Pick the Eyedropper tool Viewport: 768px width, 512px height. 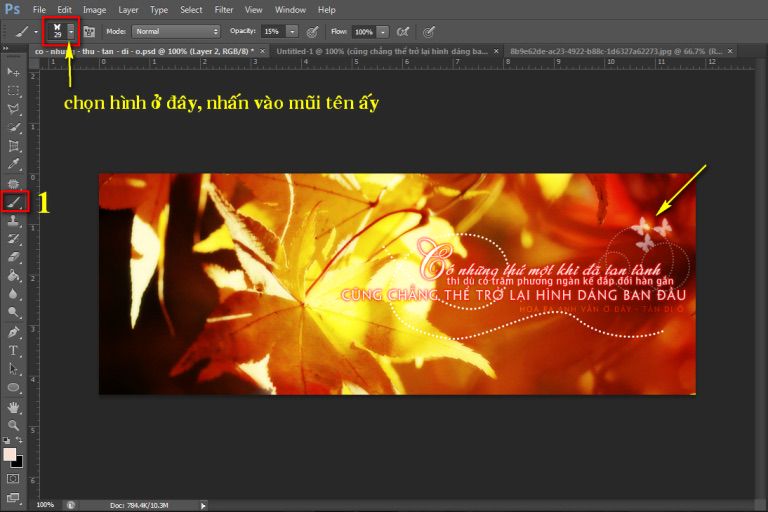[14, 164]
